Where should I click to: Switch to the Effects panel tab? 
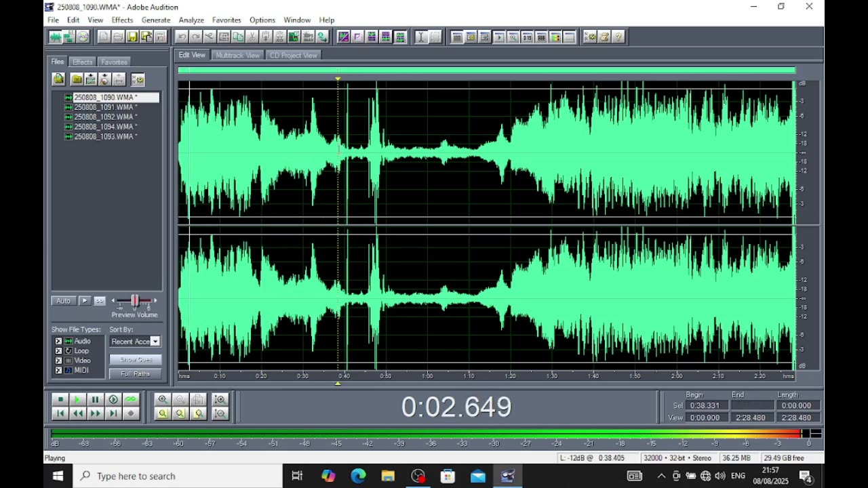pos(83,62)
